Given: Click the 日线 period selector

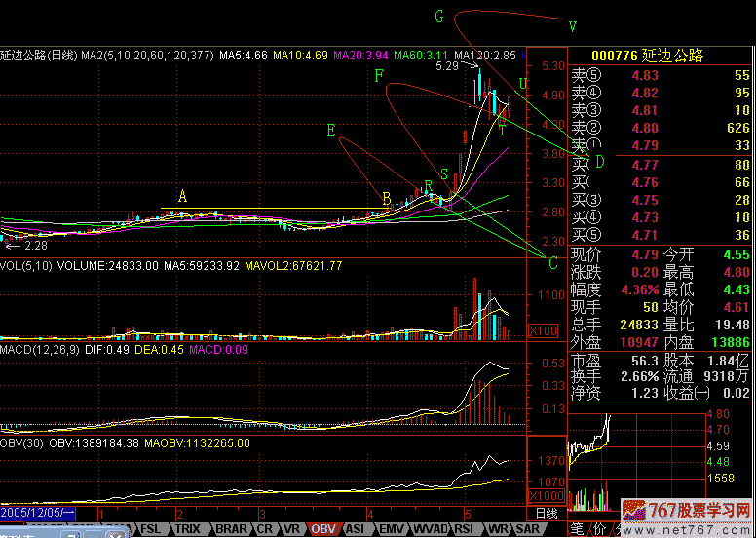Looking at the screenshot, I should tap(548, 513).
